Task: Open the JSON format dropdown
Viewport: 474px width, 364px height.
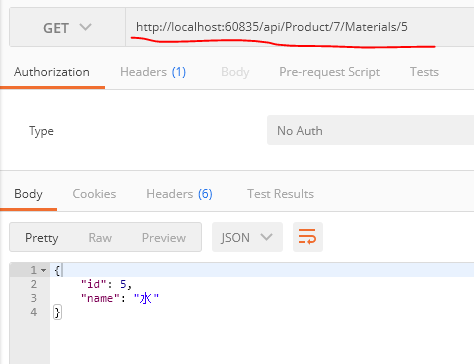Action: point(247,237)
